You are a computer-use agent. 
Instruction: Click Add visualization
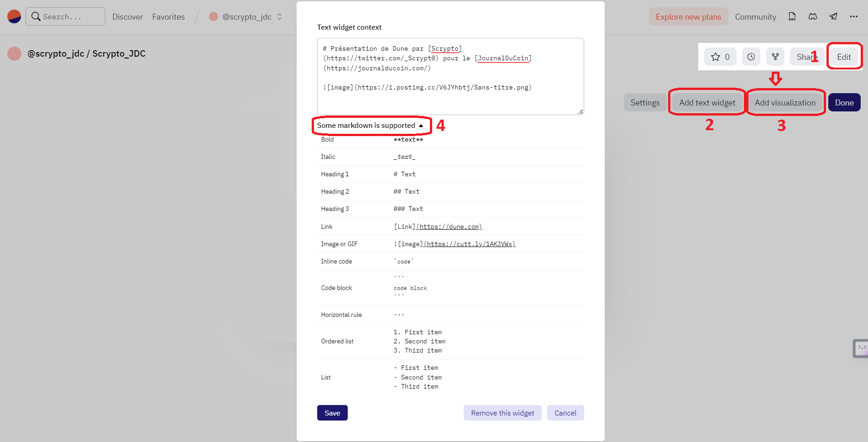[785, 103]
